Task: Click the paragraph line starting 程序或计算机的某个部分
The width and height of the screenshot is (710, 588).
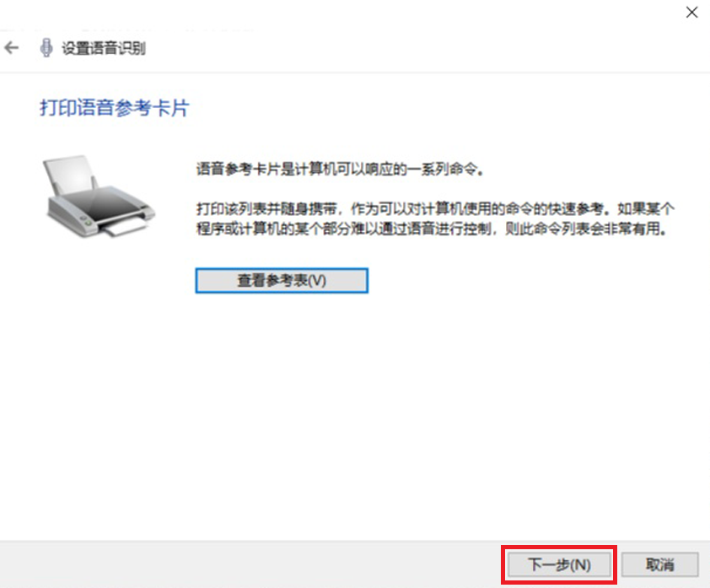Action: 432,229
